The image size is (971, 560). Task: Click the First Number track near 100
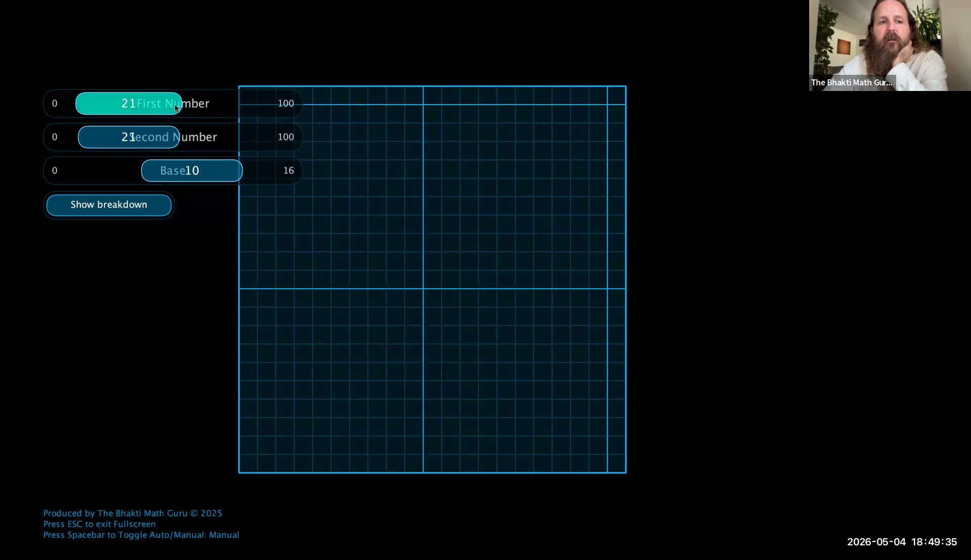(286, 104)
